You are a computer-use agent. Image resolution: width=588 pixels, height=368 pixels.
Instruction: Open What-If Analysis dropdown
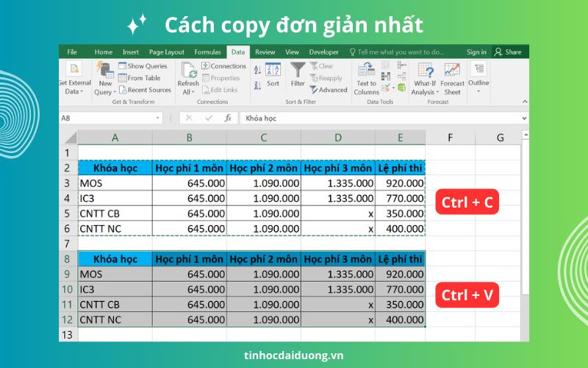(425, 78)
